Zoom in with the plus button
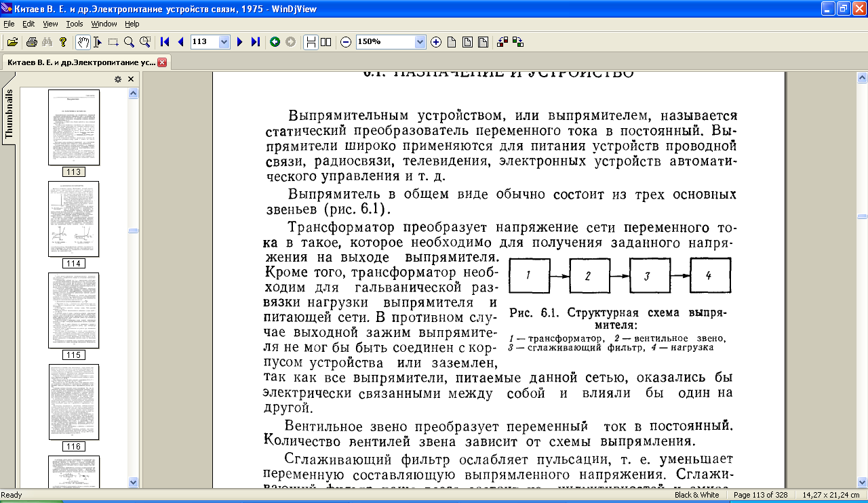 click(x=436, y=42)
